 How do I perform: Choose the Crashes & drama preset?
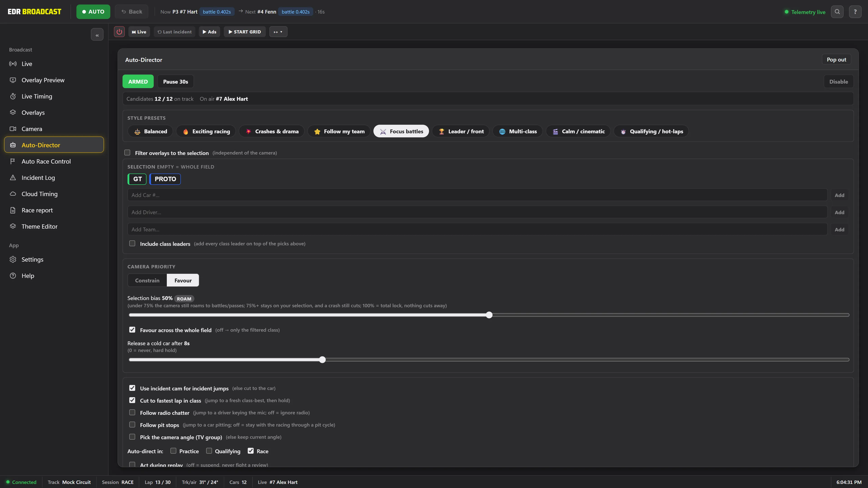tap(271, 131)
